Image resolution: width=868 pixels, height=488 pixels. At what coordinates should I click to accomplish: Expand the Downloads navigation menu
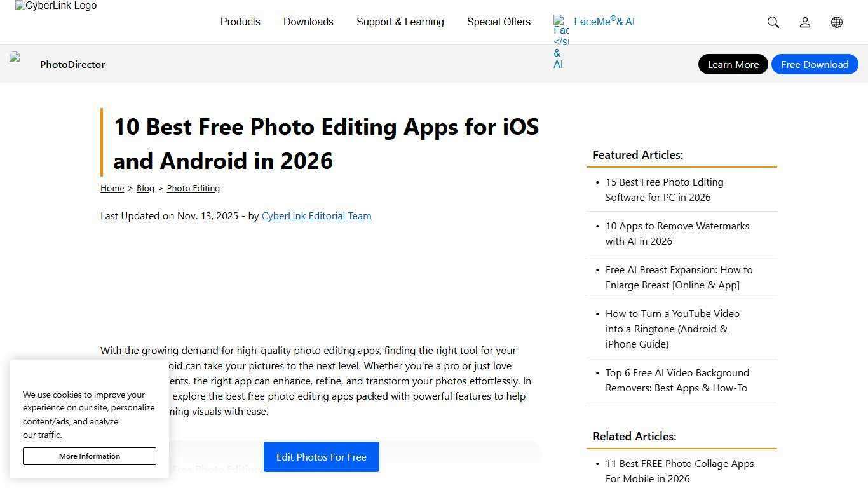click(x=308, y=22)
